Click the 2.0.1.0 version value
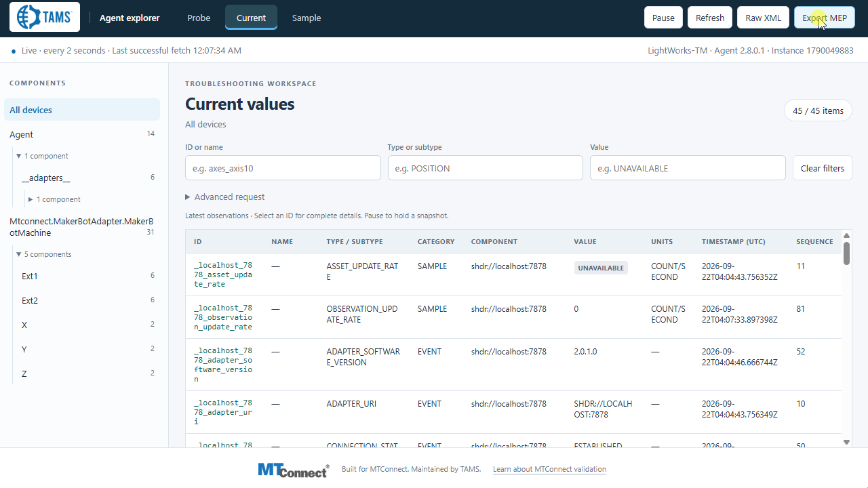This screenshot has height=488, width=868. (x=585, y=352)
